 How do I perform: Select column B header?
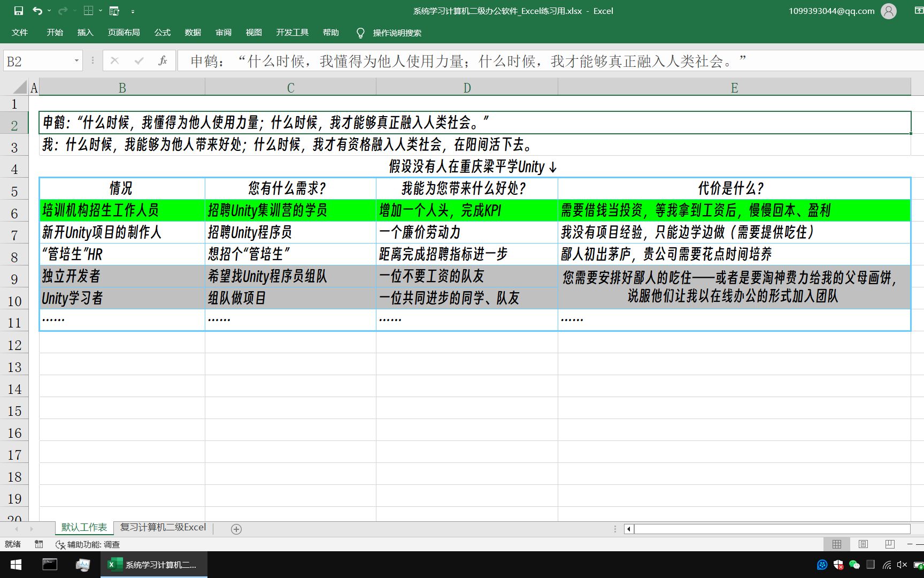point(122,88)
